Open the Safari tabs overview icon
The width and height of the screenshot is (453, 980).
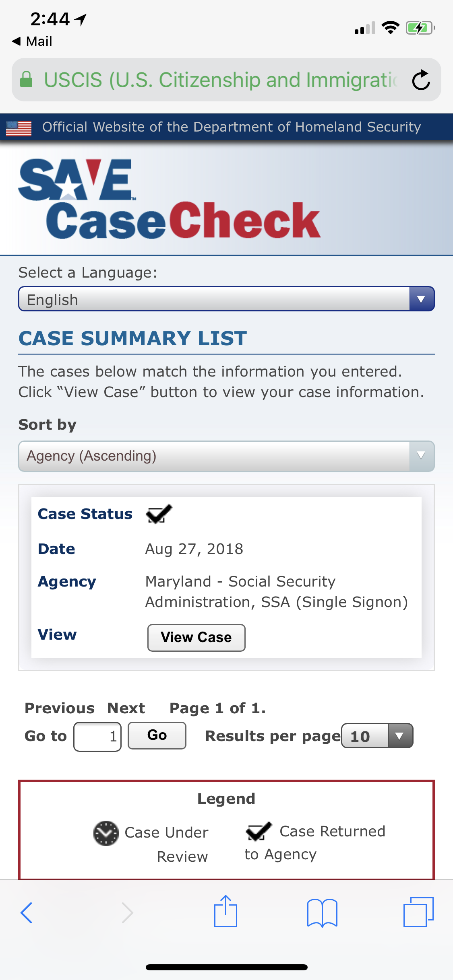click(x=418, y=912)
